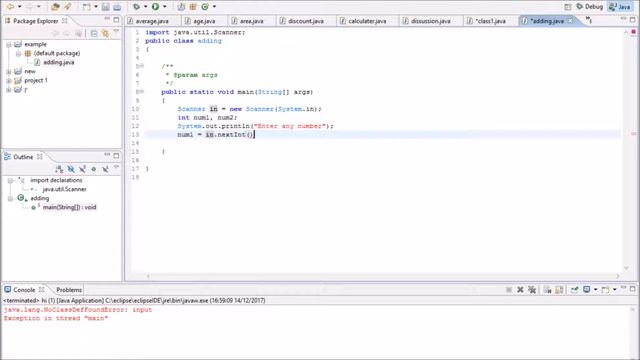Open the Package Explorer view menu
The height and width of the screenshot is (360, 640).
116,32
